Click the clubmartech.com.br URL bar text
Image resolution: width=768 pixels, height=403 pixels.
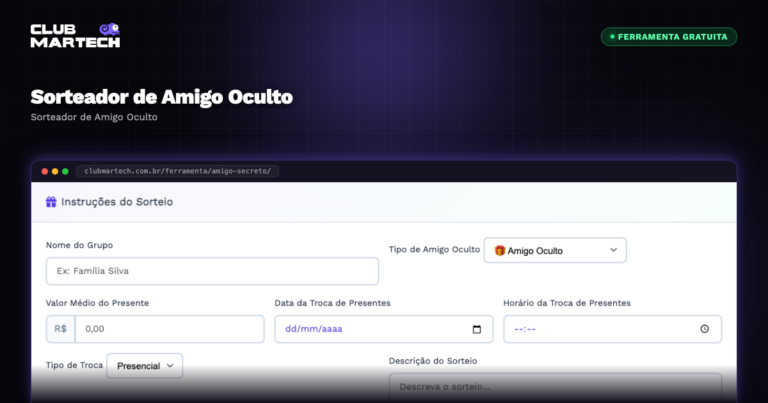(177, 171)
